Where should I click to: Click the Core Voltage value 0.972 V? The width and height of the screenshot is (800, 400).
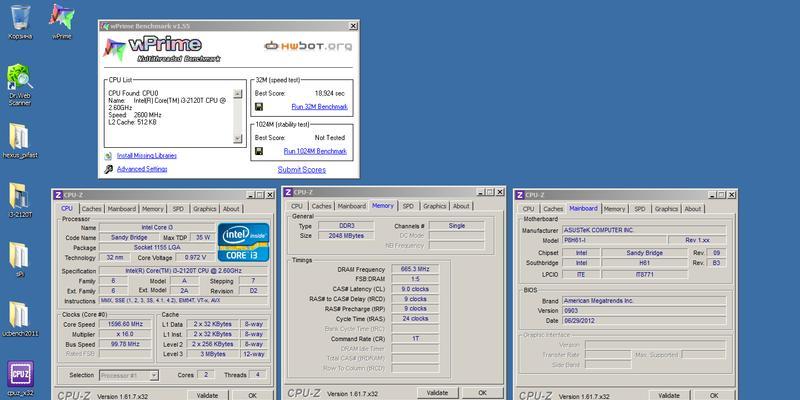pyautogui.click(x=196, y=258)
